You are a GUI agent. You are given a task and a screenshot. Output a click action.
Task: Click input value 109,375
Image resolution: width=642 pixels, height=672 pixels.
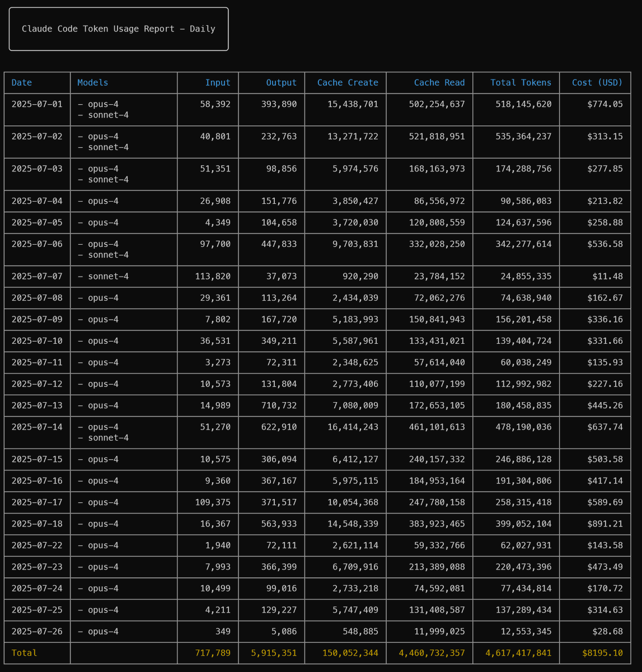coord(213,503)
